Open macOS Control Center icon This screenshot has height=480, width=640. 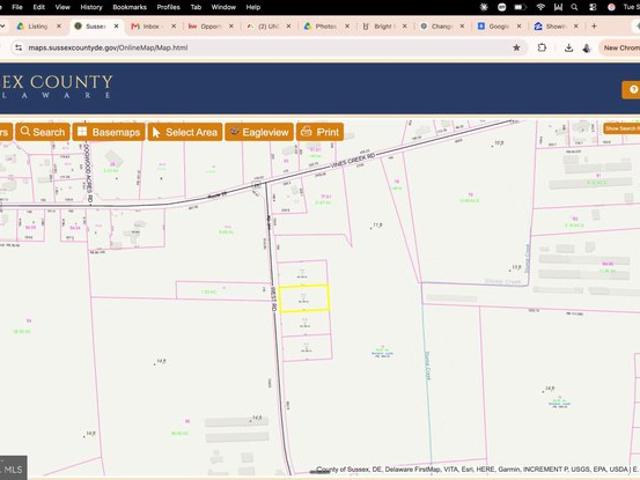(593, 7)
